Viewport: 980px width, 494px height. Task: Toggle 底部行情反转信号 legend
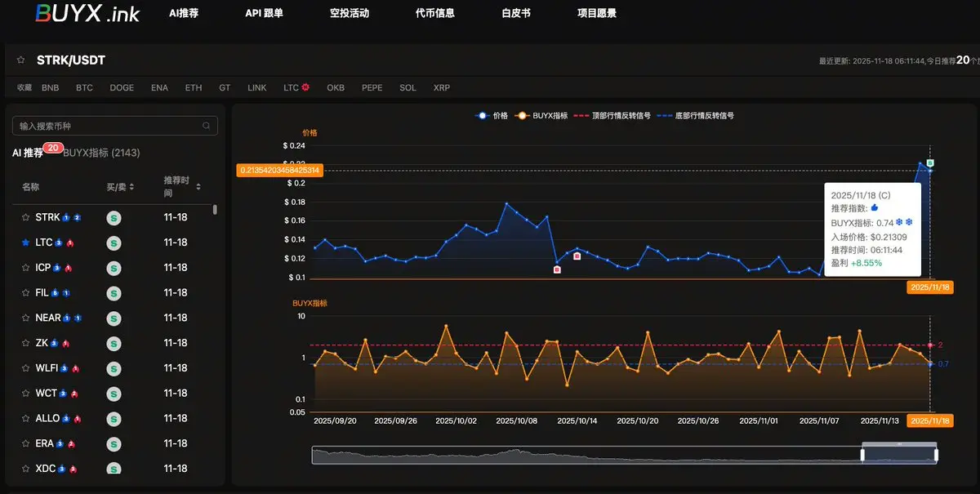click(696, 116)
